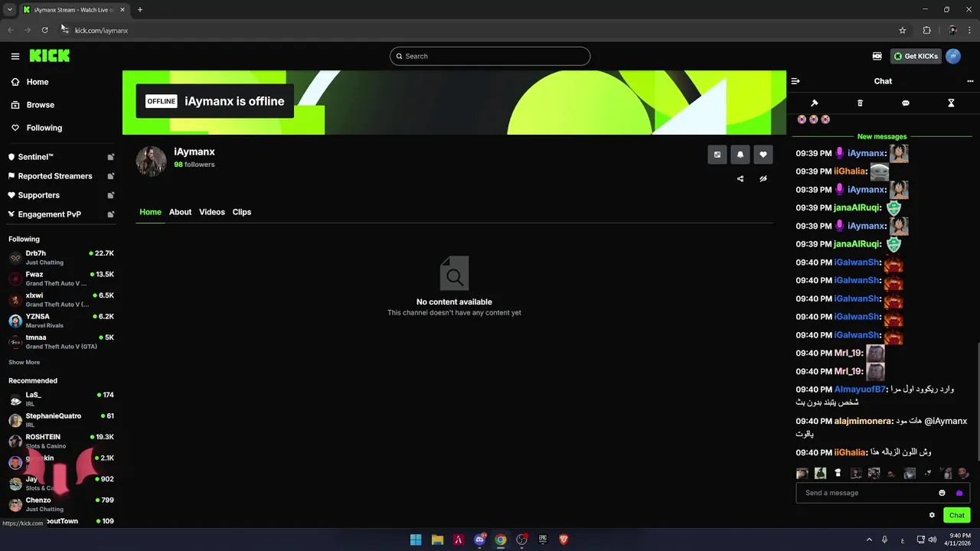Screen dimensions: 980x551
Task: Open xlxwi channel from Following
Action: pos(61,300)
